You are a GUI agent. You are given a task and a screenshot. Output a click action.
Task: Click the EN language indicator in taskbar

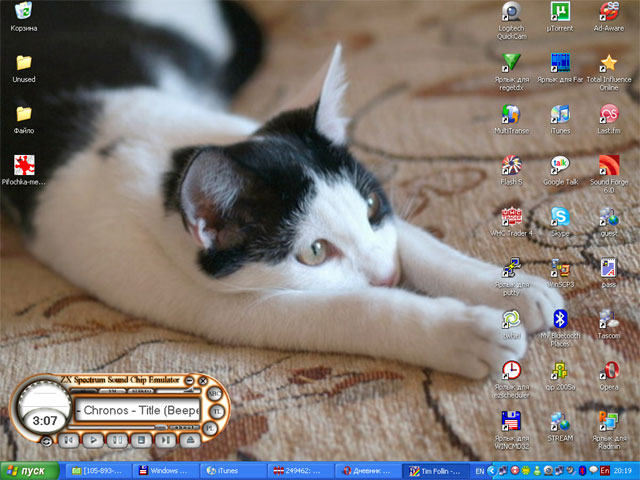pos(479,470)
